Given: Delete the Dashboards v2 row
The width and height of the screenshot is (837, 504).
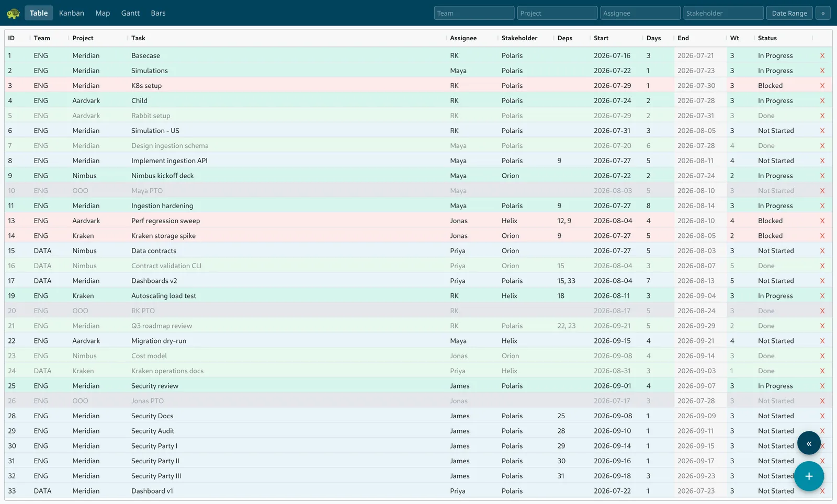Looking at the screenshot, I should point(822,281).
